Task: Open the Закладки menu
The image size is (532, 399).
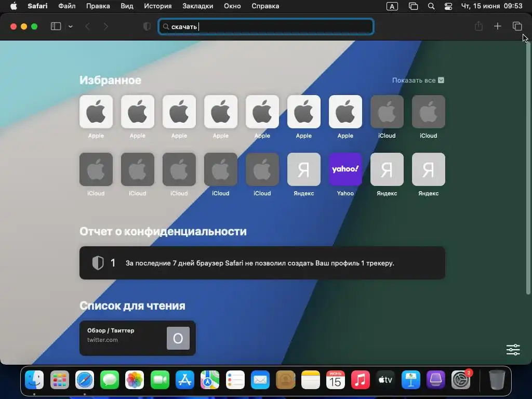Action: coord(198,6)
